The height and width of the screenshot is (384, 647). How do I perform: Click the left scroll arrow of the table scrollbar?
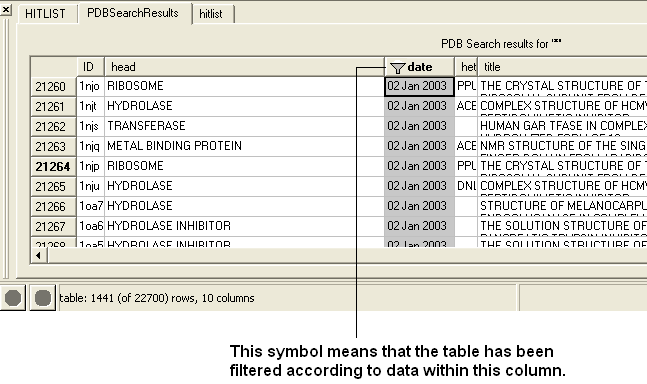tap(39, 256)
